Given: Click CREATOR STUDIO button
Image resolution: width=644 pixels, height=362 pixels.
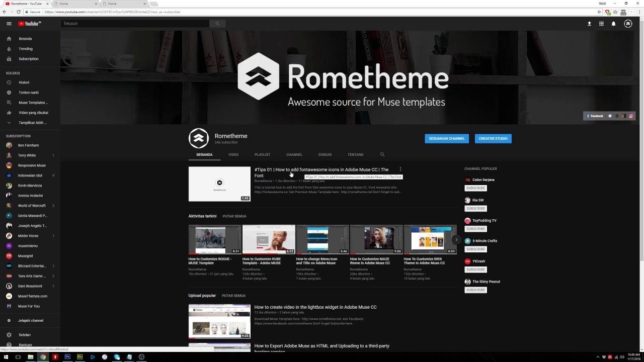Looking at the screenshot, I should (x=493, y=139).
